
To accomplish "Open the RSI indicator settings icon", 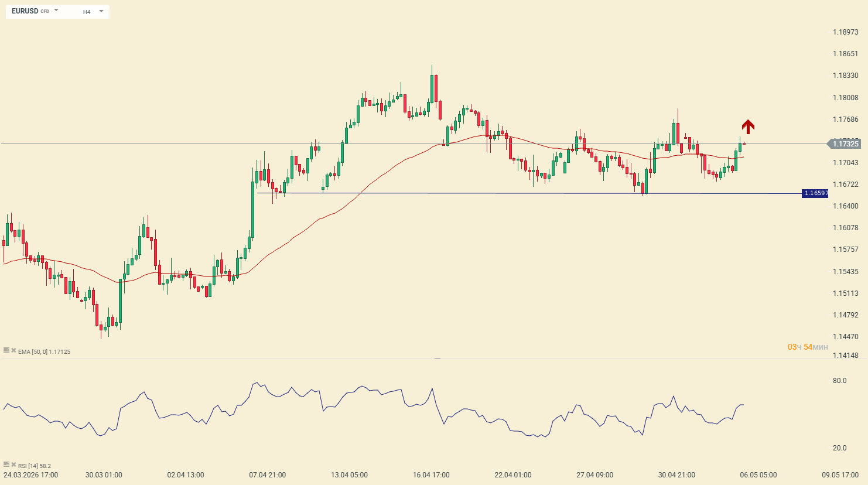I will pos(6,464).
